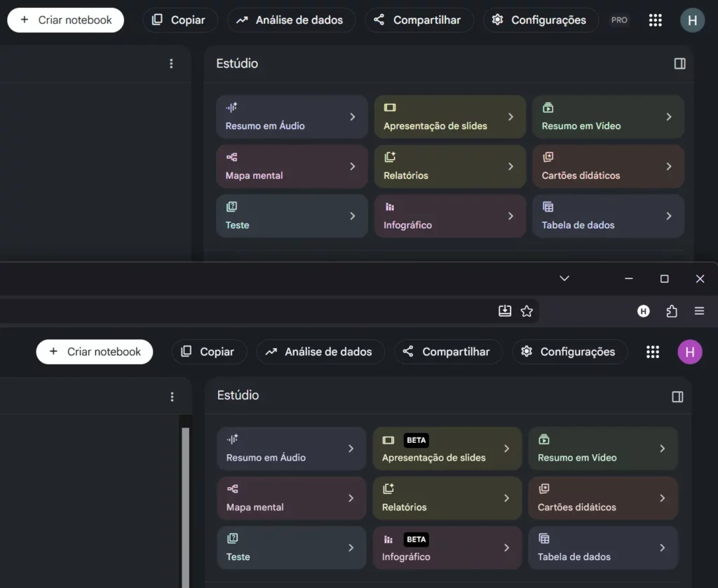718x588 pixels.
Task: Expand Tabela de dados chevron in bottom window
Action: click(662, 548)
